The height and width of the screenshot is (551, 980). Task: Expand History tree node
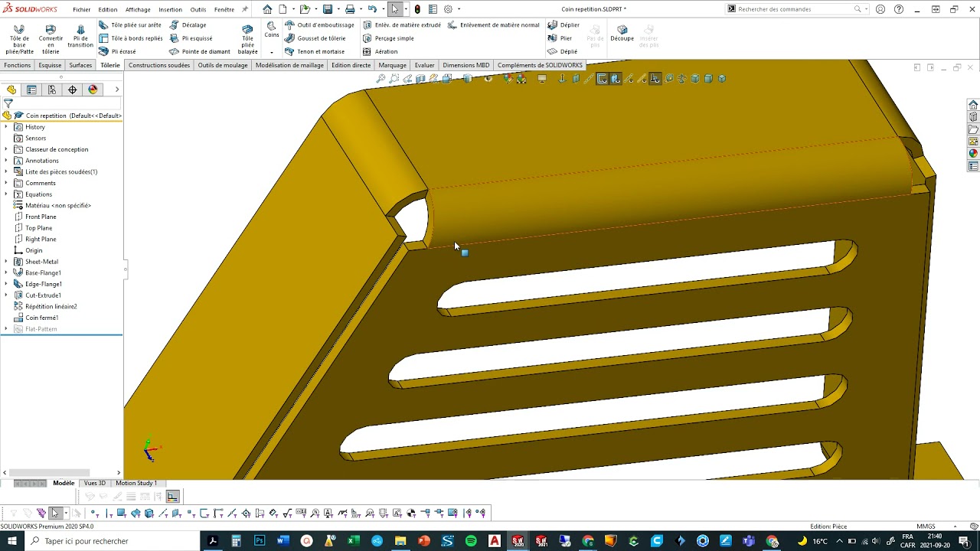coord(6,127)
